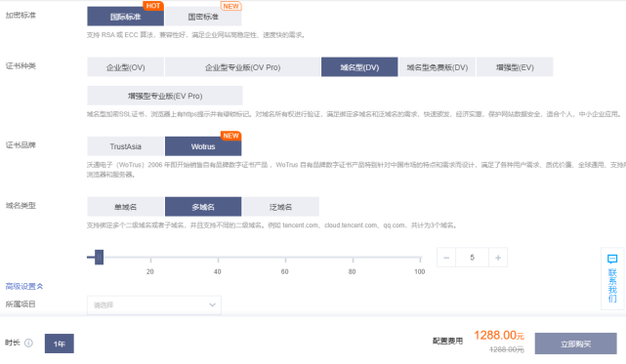Screen dimensions: 626x364
Task: Pick 单域名 domain type
Action: (x=125, y=207)
